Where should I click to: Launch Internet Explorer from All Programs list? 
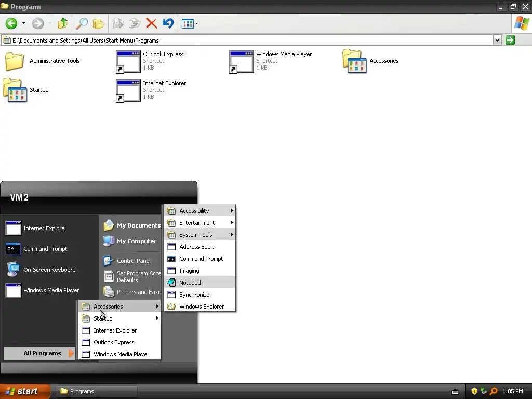pos(120,330)
